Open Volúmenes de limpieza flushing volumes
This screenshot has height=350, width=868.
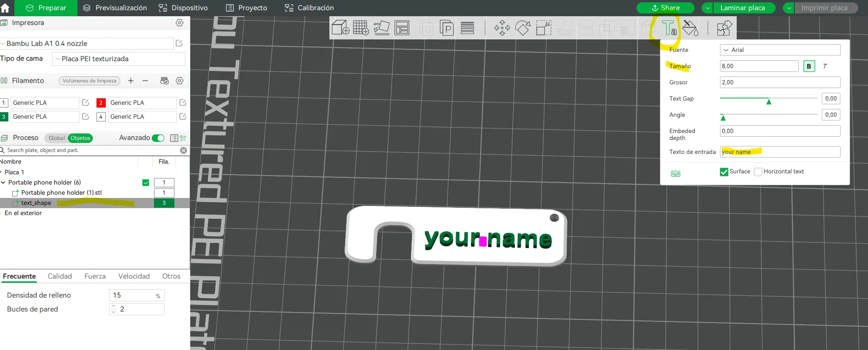[90, 81]
